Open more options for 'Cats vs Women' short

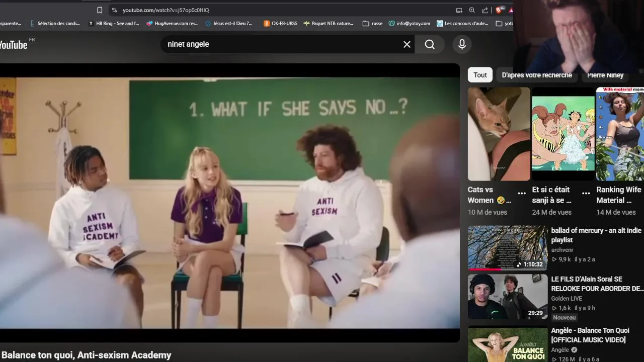[522, 194]
